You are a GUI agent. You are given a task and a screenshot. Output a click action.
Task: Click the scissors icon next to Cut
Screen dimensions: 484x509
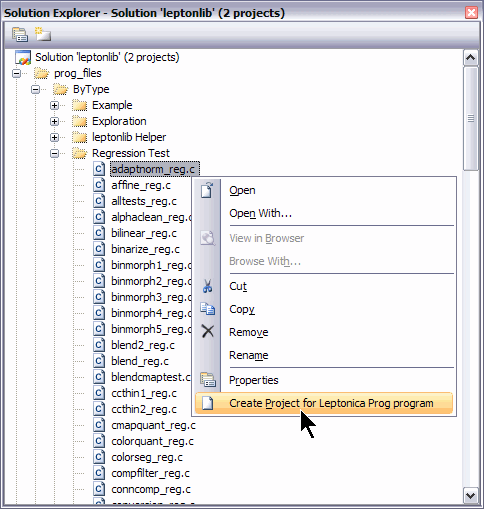click(x=208, y=286)
